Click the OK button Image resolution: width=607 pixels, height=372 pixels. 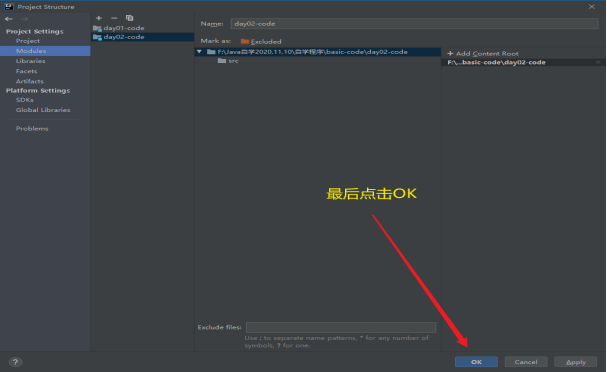pyautogui.click(x=476, y=362)
